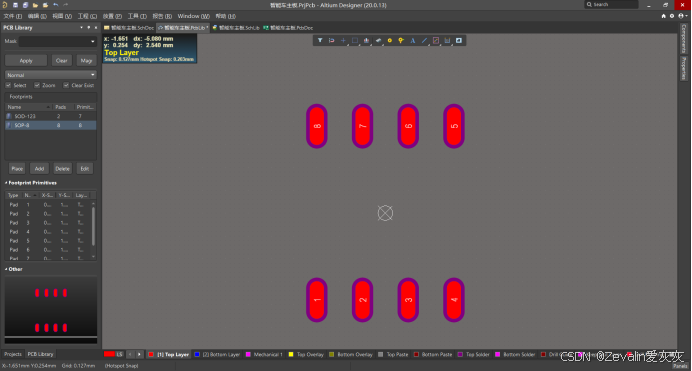Click the Redo arrow icon

point(66,5)
